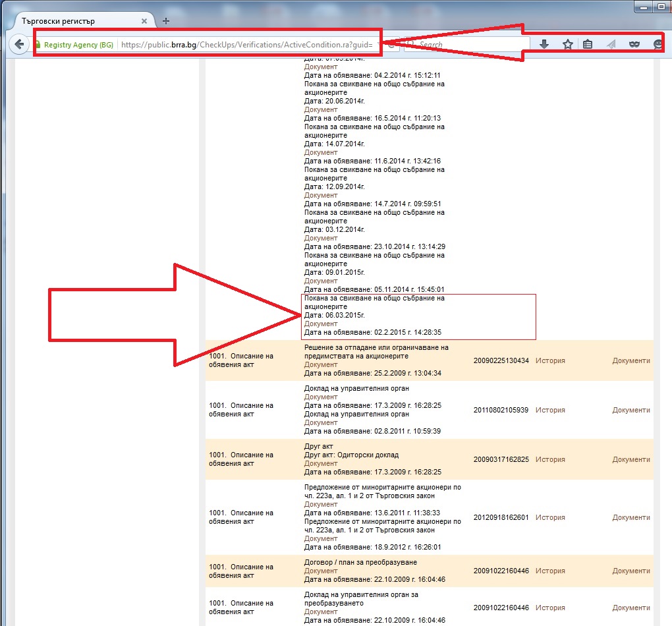The image size is (672, 626).
Task: Open История for entry 20090317162825
Action: pyautogui.click(x=550, y=459)
